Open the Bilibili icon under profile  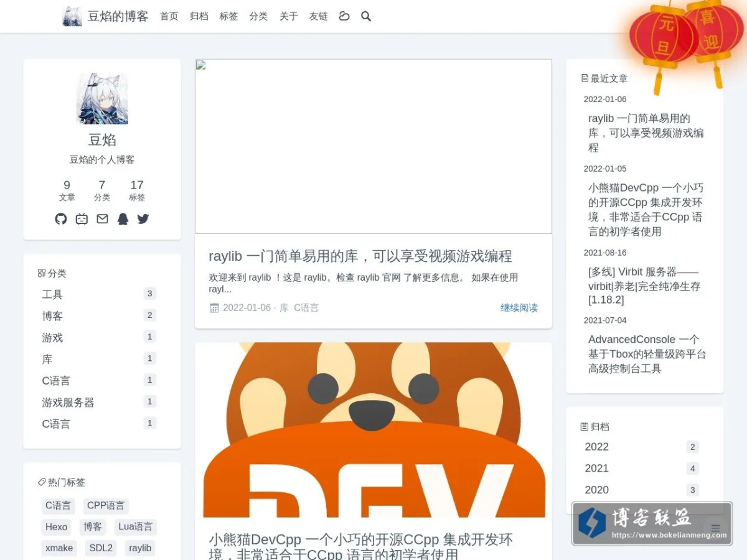82,219
